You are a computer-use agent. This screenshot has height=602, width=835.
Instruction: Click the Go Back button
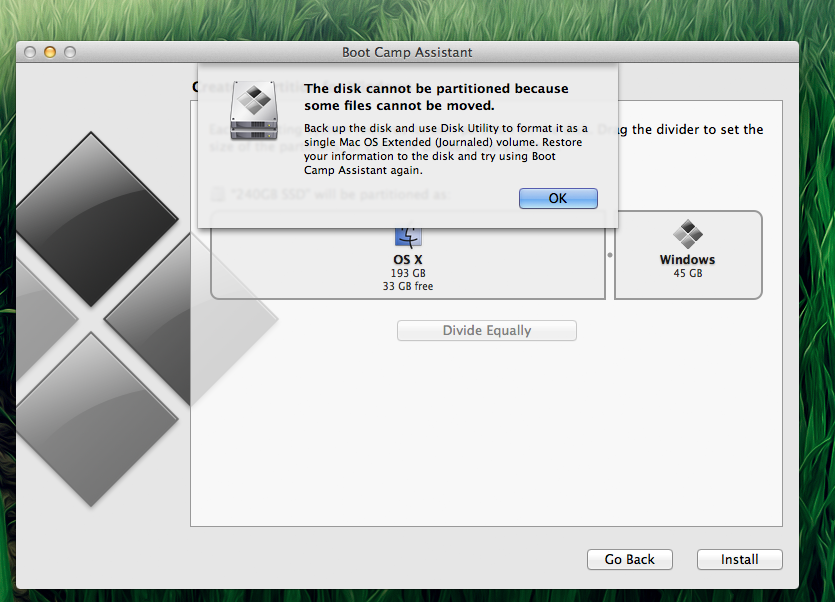pyautogui.click(x=629, y=559)
